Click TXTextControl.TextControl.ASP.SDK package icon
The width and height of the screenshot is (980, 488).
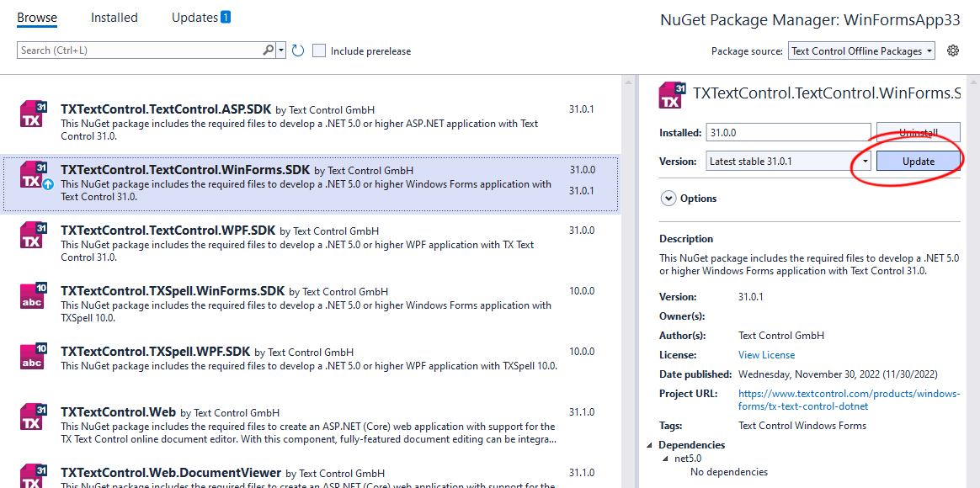pyautogui.click(x=33, y=113)
